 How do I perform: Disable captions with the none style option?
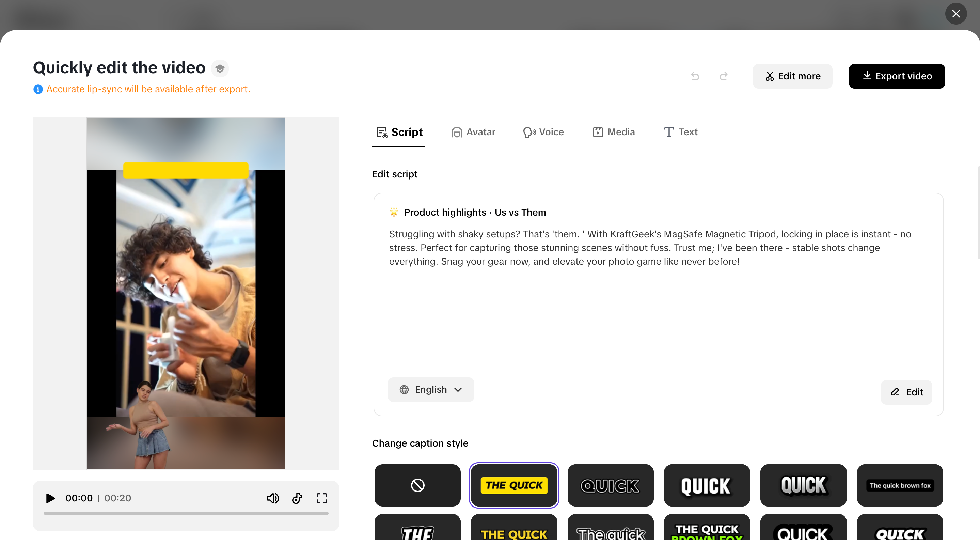point(417,485)
